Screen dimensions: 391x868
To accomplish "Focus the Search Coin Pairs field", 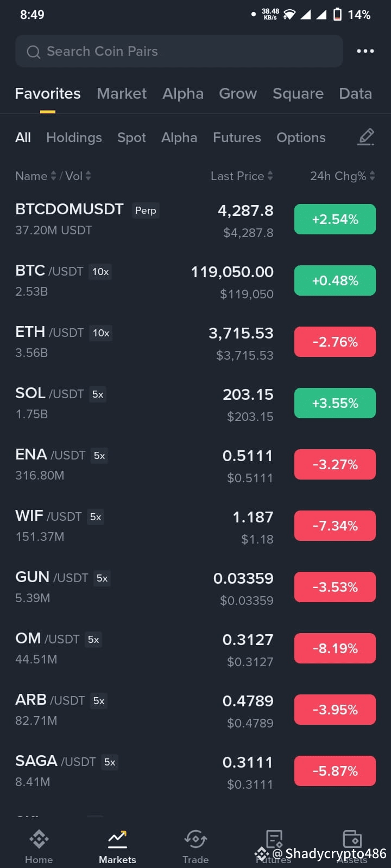I will tap(179, 51).
